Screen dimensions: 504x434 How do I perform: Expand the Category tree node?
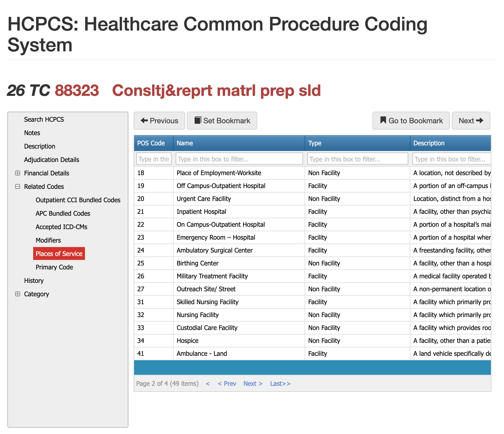coord(18,294)
